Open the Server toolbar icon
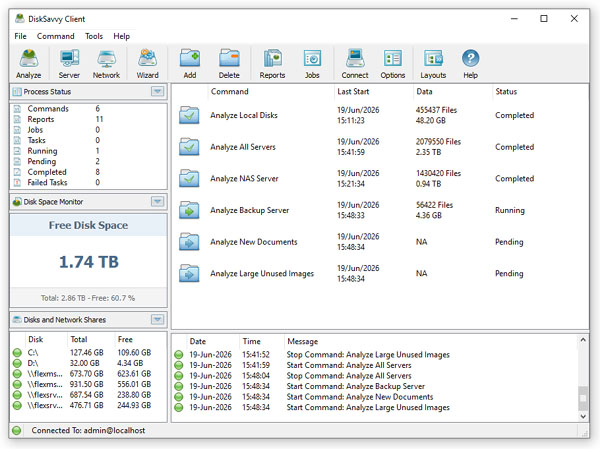 click(x=69, y=64)
